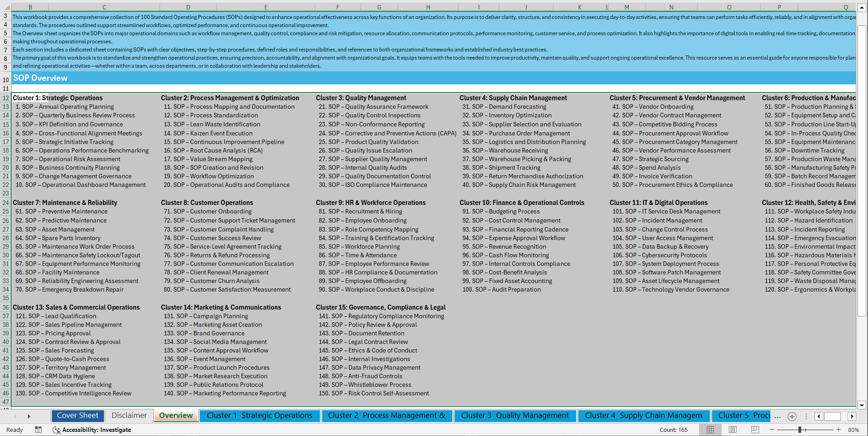
Task: Open the ellipsis to list hidden sheet tabs
Action: (778, 417)
